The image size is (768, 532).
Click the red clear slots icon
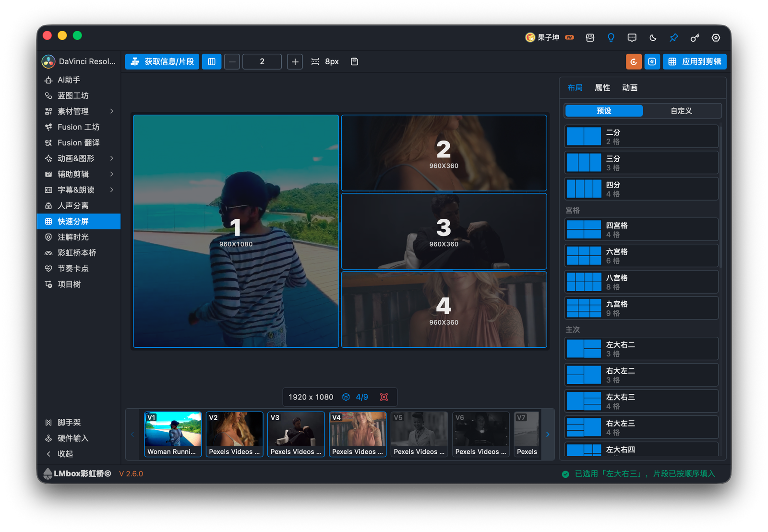coord(384,397)
